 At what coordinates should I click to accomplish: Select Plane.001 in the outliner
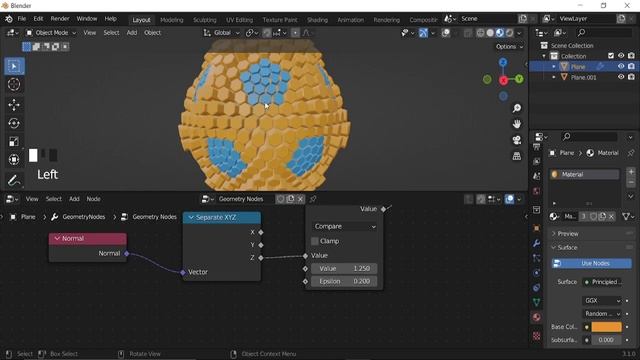tap(583, 77)
